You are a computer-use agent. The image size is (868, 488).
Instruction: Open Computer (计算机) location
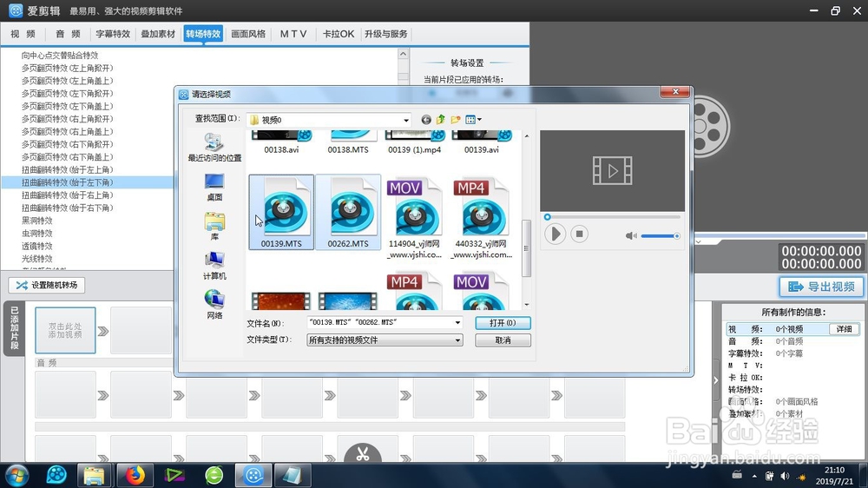214,266
